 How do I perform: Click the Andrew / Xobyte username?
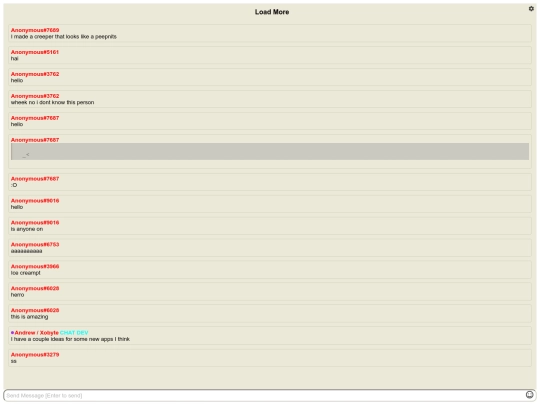(37, 333)
